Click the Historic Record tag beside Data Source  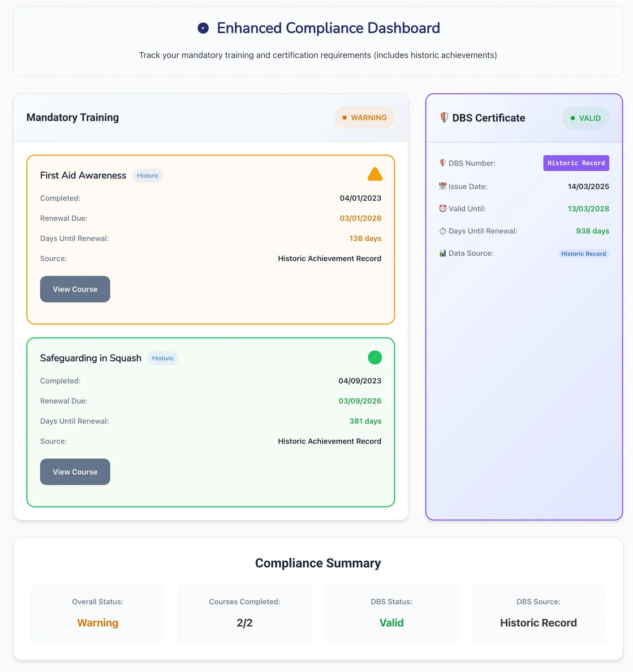[x=583, y=254]
